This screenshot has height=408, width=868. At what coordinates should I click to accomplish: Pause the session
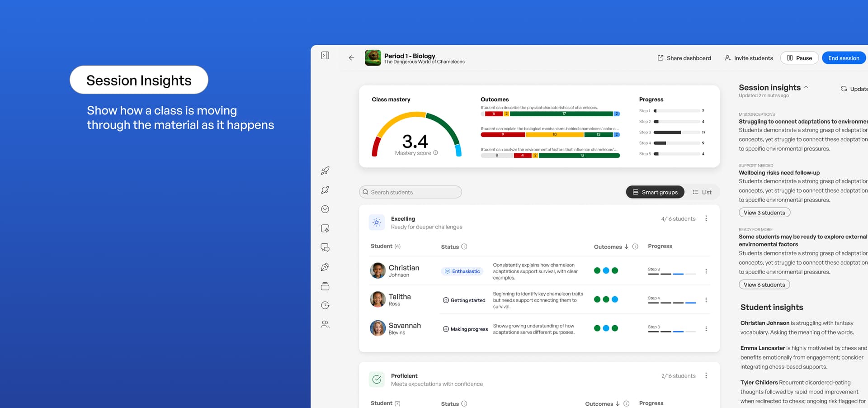point(799,58)
